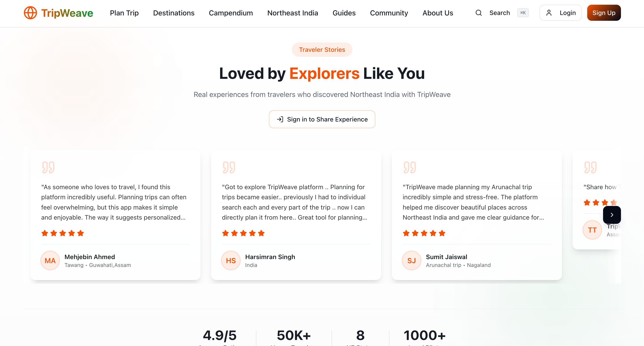644x346 pixels.
Task: Click Sign in to Share Experience
Action: [x=322, y=119]
